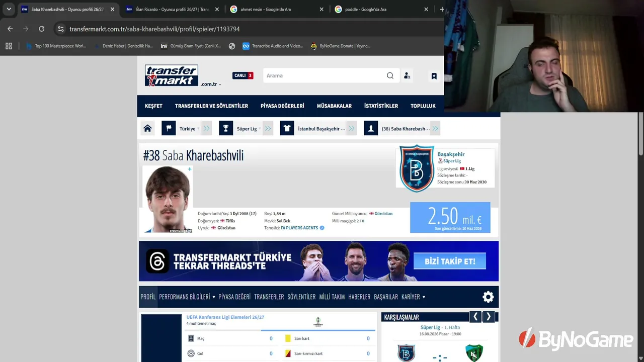Expand the Türkiye breadcrumb dropdown
Image resolution: width=644 pixels, height=362 pixels.
point(189,129)
